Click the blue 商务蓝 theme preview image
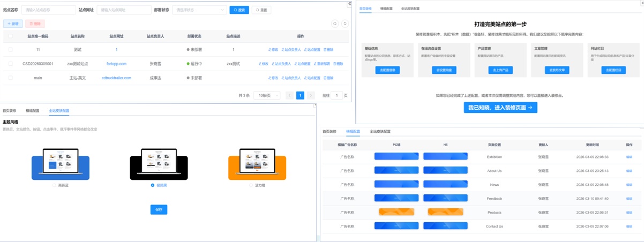This screenshot has height=242, width=644. (61, 164)
